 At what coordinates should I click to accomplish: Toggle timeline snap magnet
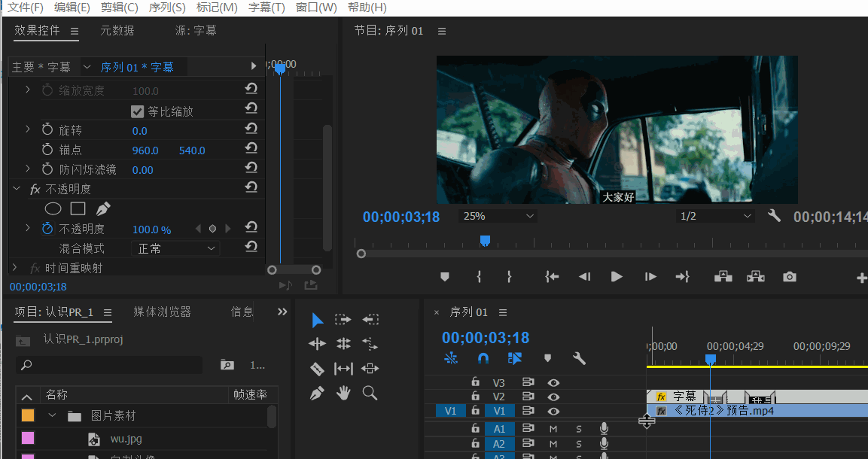[483, 358]
